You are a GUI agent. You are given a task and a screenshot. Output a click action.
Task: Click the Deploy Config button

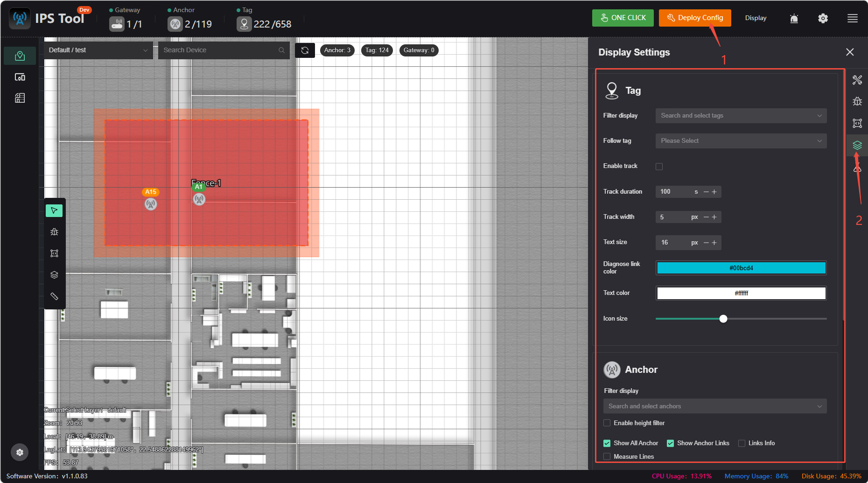point(695,18)
